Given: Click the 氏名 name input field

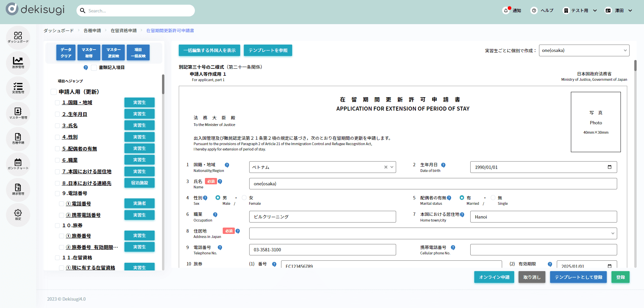Looking at the screenshot, I should [433, 184].
